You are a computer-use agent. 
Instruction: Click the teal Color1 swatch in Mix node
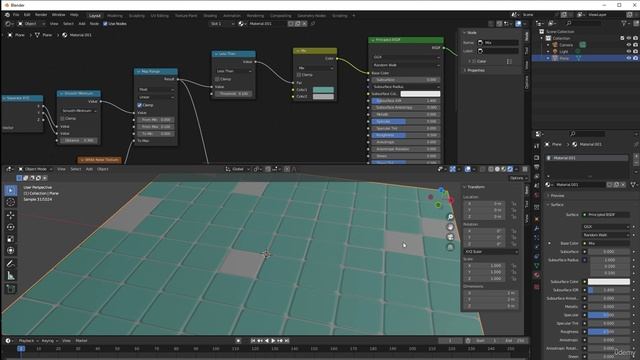(323, 90)
